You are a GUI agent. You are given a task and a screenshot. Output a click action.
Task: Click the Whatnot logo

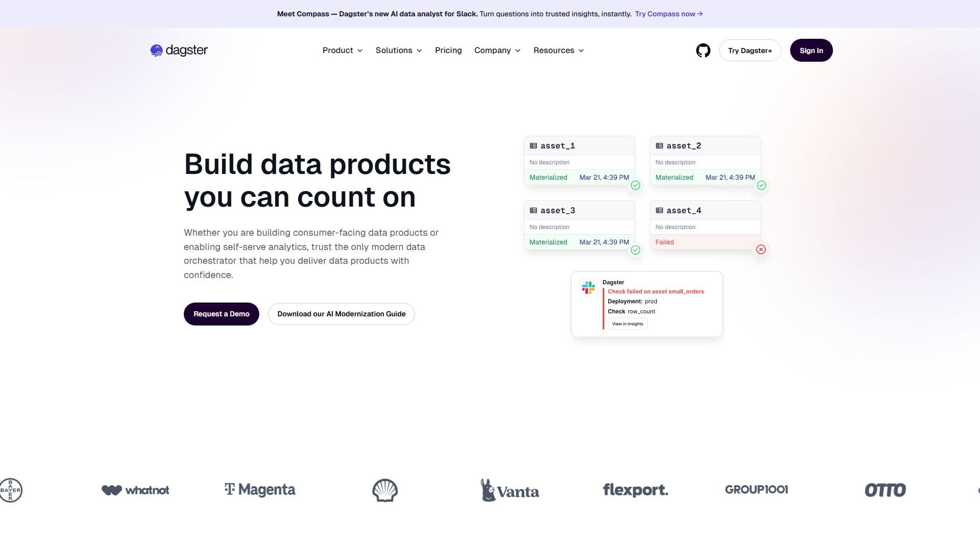(135, 490)
